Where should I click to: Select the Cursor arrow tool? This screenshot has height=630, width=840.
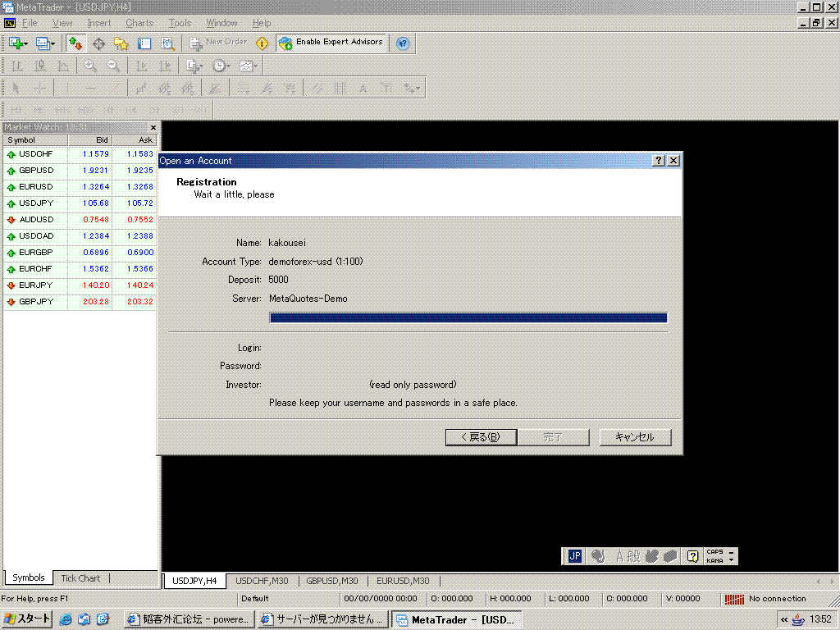pyautogui.click(x=16, y=89)
